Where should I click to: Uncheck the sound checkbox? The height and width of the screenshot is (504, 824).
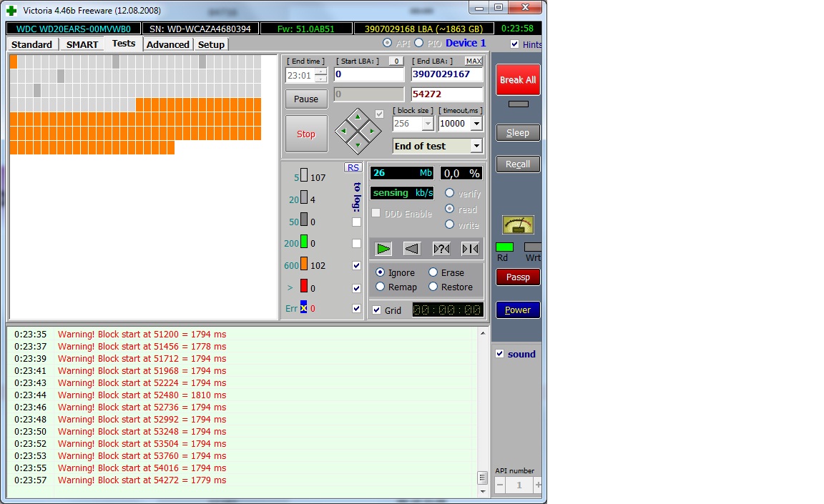point(500,354)
